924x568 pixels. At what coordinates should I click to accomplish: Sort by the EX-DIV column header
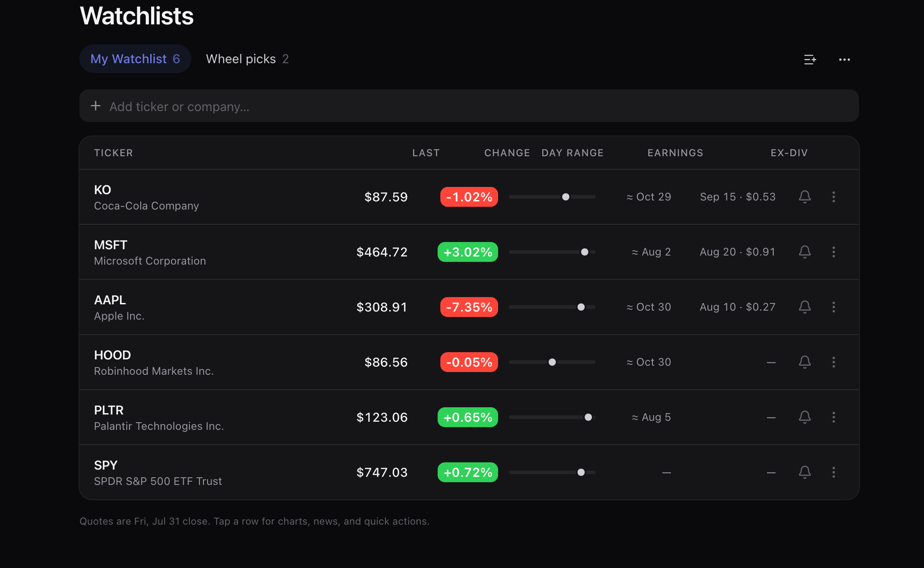coord(789,153)
